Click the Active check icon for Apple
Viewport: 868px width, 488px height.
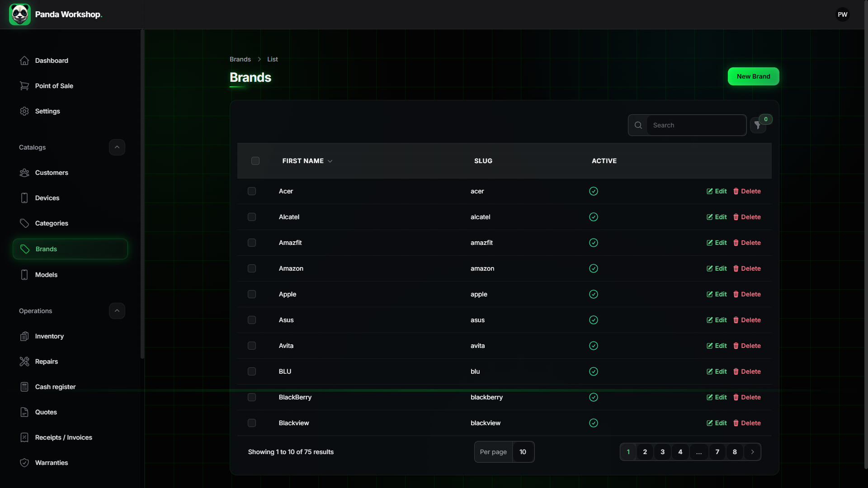pyautogui.click(x=594, y=294)
